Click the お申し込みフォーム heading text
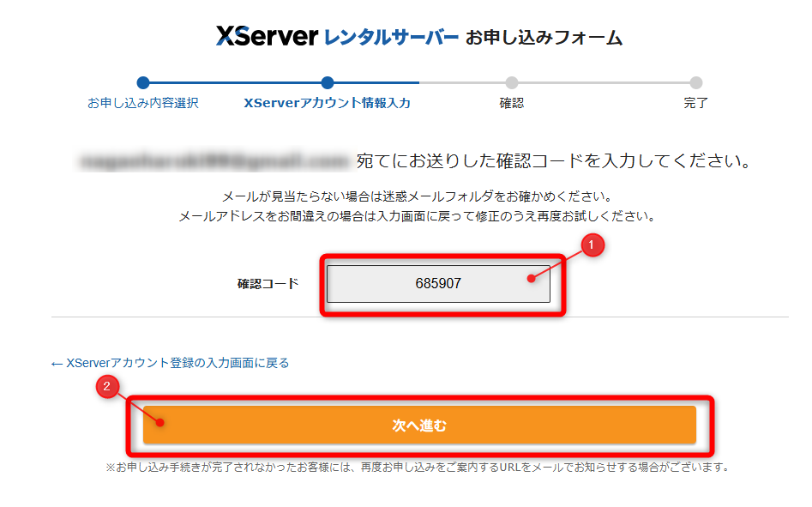 544,37
